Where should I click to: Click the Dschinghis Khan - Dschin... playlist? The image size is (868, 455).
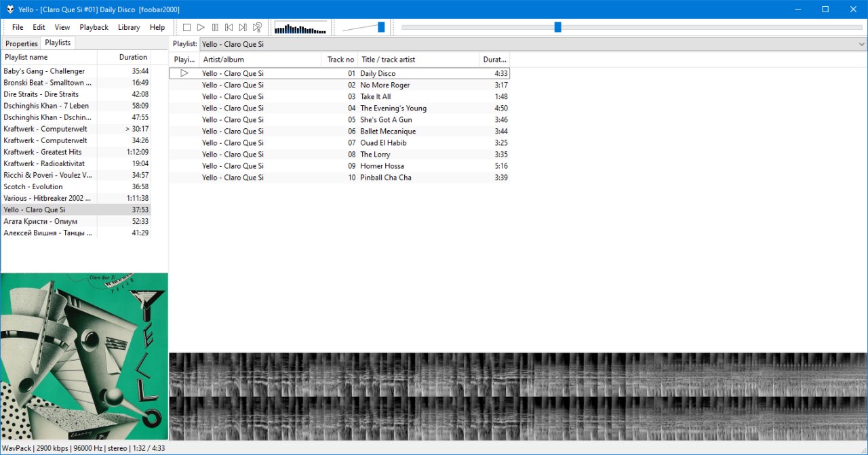(x=76, y=117)
